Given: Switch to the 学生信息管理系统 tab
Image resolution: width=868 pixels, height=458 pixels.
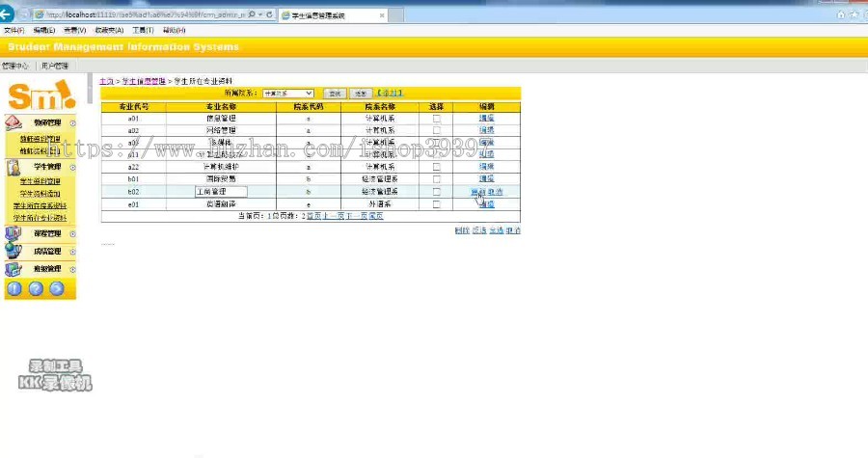Looking at the screenshot, I should point(334,15).
